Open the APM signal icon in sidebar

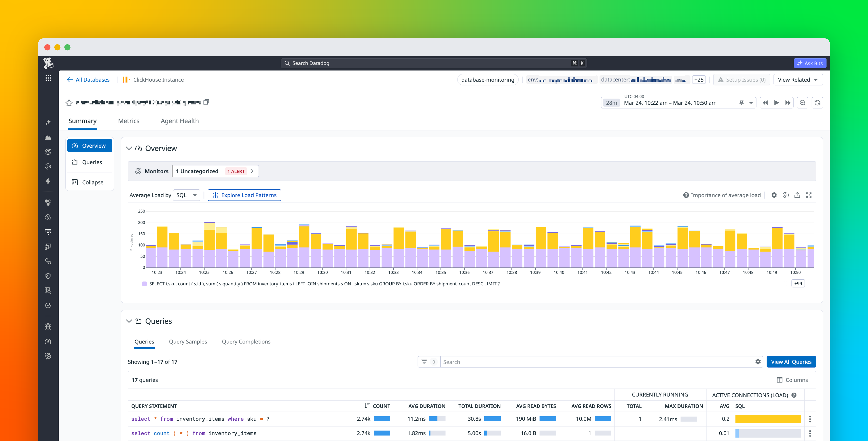click(48, 166)
